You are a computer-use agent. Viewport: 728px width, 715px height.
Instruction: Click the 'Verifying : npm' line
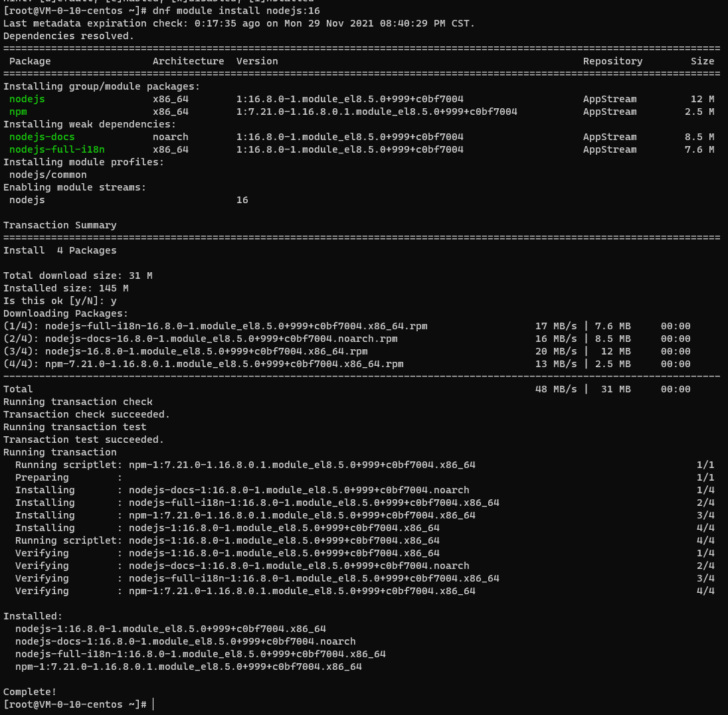pos(365,591)
